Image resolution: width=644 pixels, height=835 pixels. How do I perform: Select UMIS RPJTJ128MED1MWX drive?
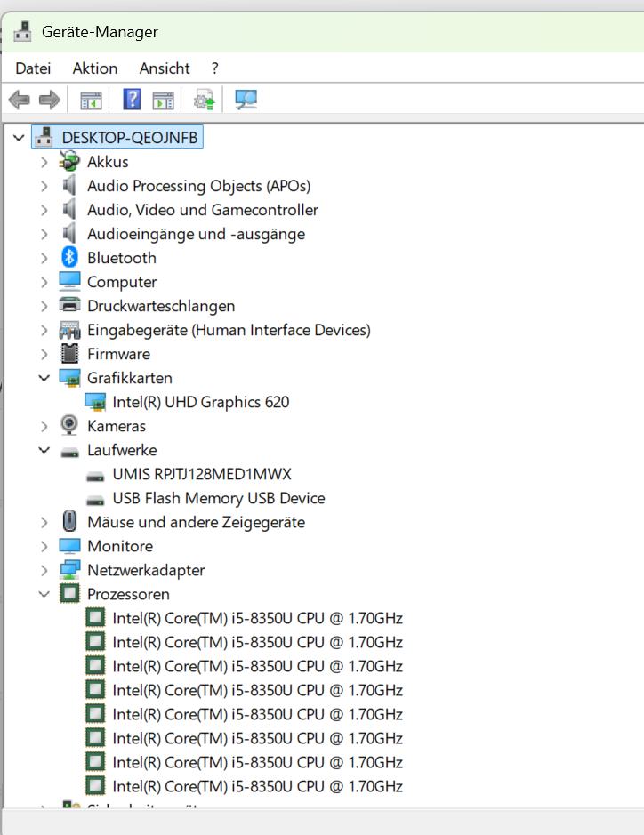tap(202, 475)
